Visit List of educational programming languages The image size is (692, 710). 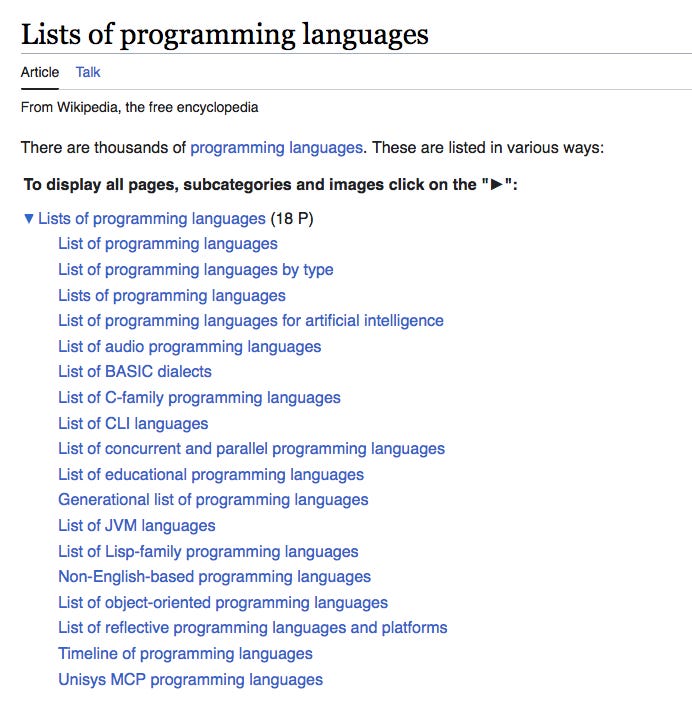[x=211, y=475]
